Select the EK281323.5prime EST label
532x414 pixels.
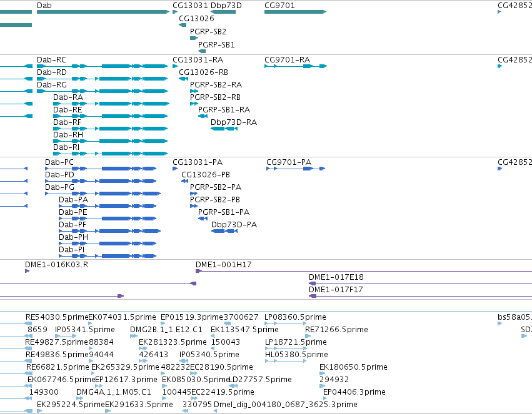point(173,343)
